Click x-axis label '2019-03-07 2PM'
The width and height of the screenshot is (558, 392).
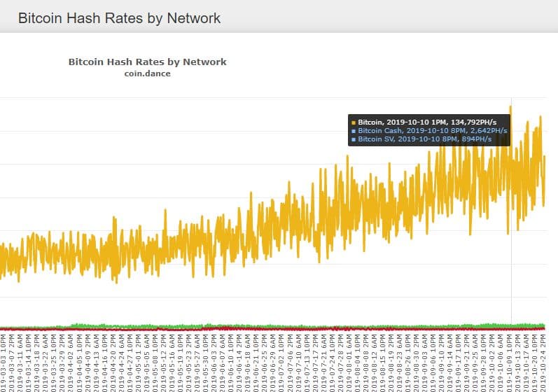point(11,363)
